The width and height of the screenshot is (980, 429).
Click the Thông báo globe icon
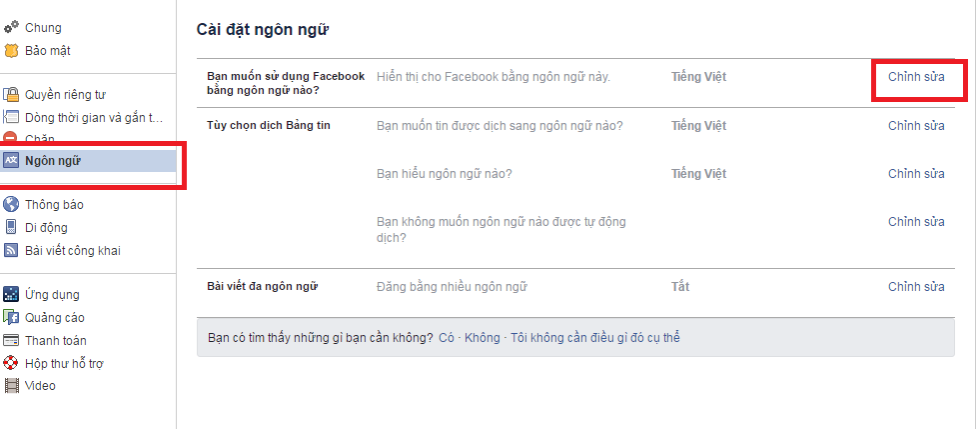11,205
